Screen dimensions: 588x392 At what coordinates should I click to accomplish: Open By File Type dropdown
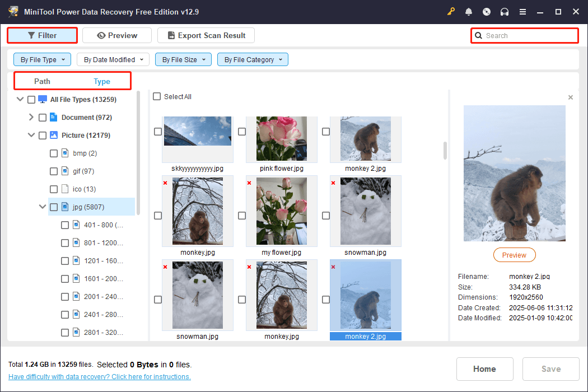click(x=43, y=60)
